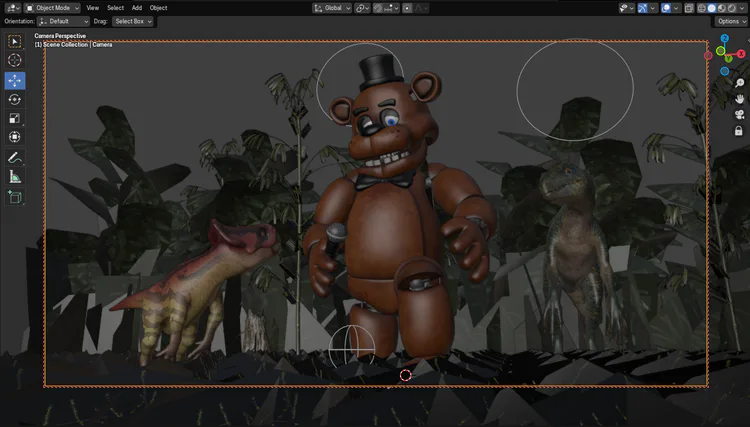This screenshot has height=427, width=750.
Task: Select the Add Cube tool
Action: (x=14, y=197)
